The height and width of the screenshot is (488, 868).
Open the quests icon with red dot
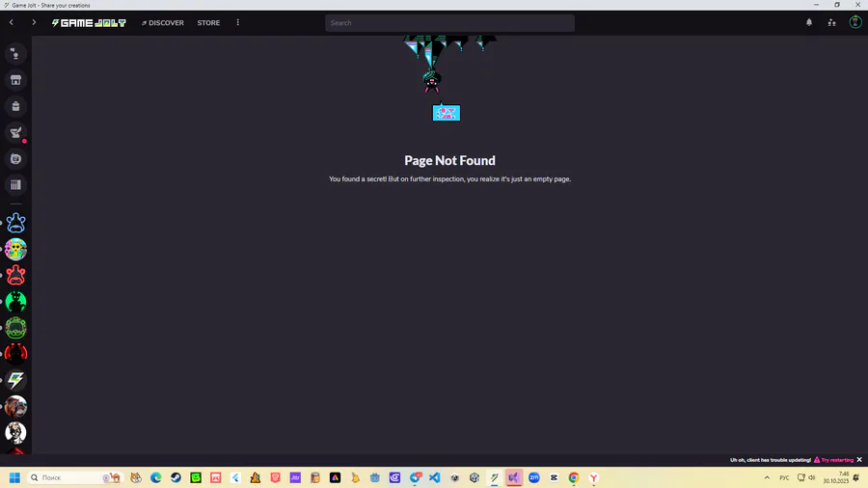16,133
